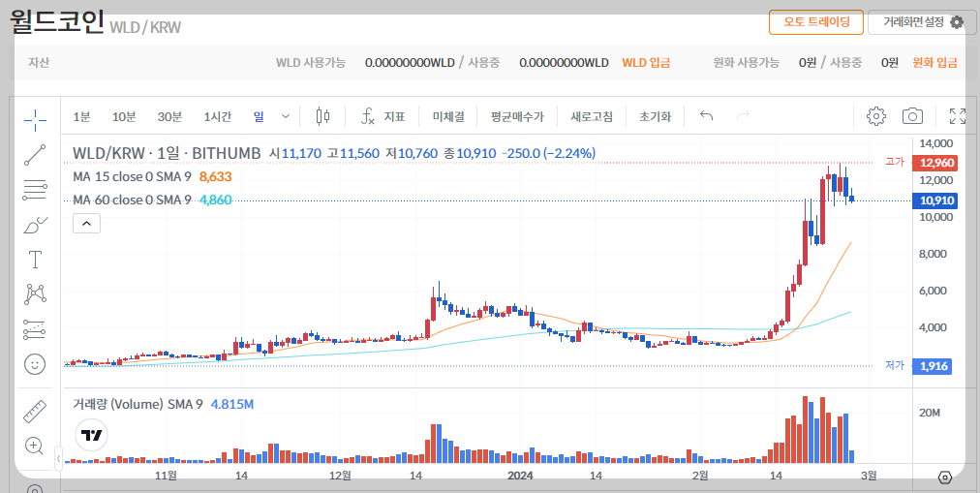Click the 2월 label on time axis
The image size is (980, 493).
700,476
